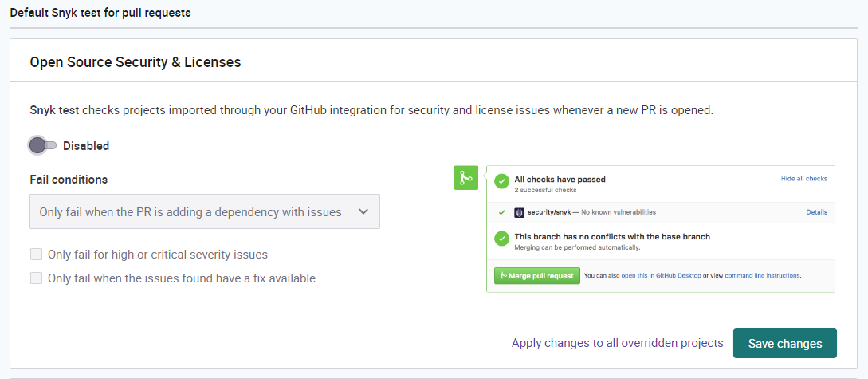
Task: Click the Merge pull request button
Action: click(537, 275)
